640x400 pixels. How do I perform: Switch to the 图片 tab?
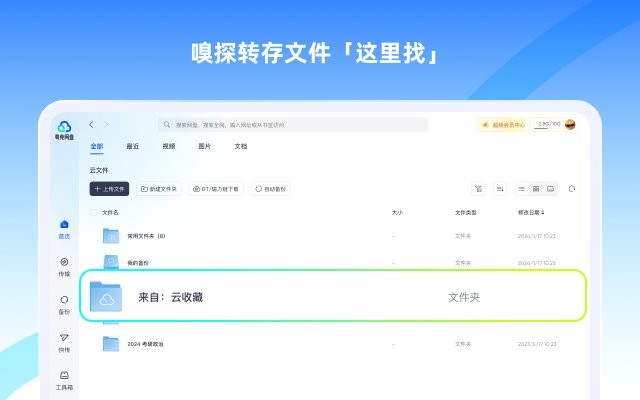click(204, 146)
